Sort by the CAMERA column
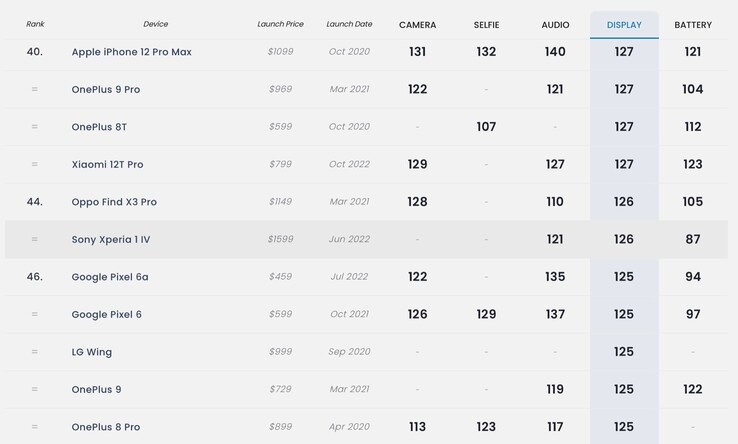The width and height of the screenshot is (738, 444). pyautogui.click(x=417, y=25)
